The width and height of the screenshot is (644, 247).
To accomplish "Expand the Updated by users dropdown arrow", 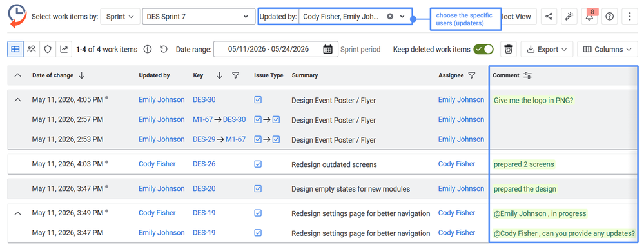I will 402,16.
